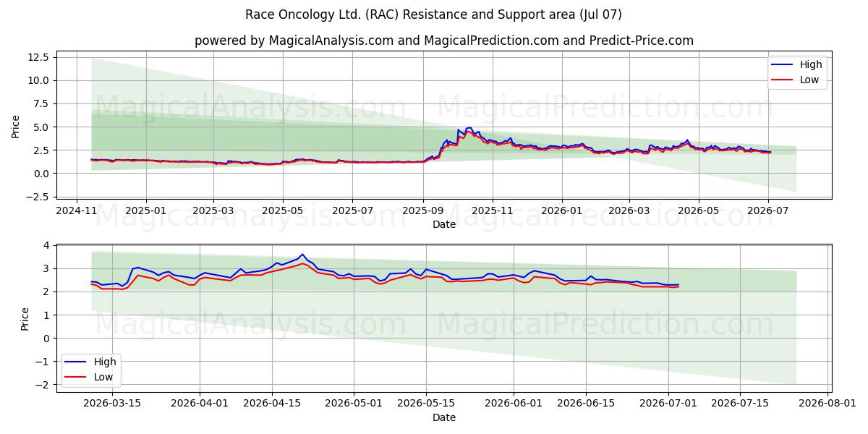Click the 'Price' y-axis title of bottom chart
868x434 pixels.
tap(25, 319)
